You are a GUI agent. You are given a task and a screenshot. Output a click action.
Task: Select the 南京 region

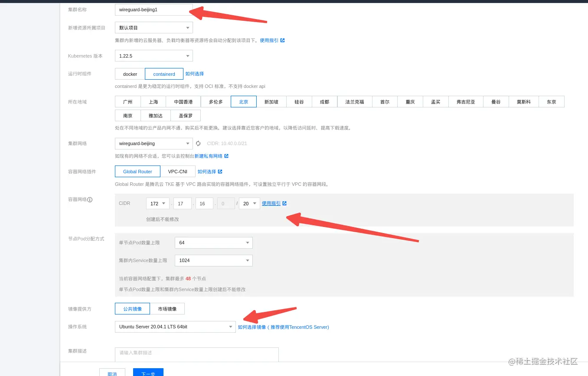(128, 116)
